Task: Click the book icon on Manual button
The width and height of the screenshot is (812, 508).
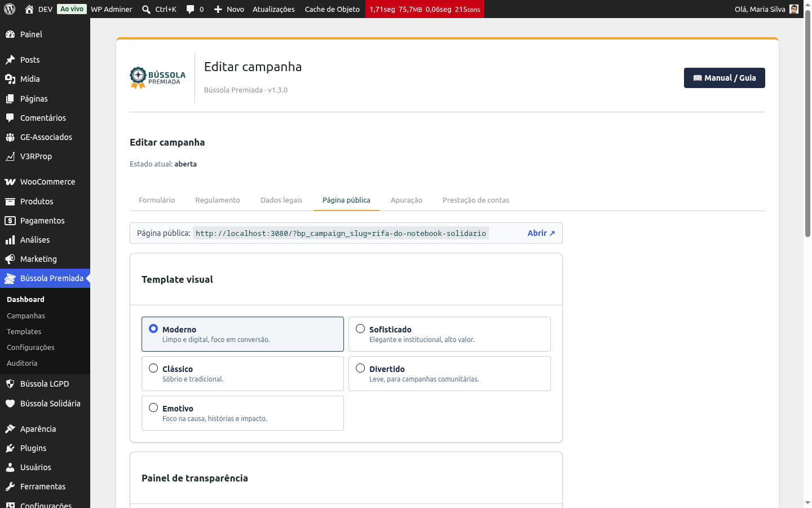Action: point(698,78)
